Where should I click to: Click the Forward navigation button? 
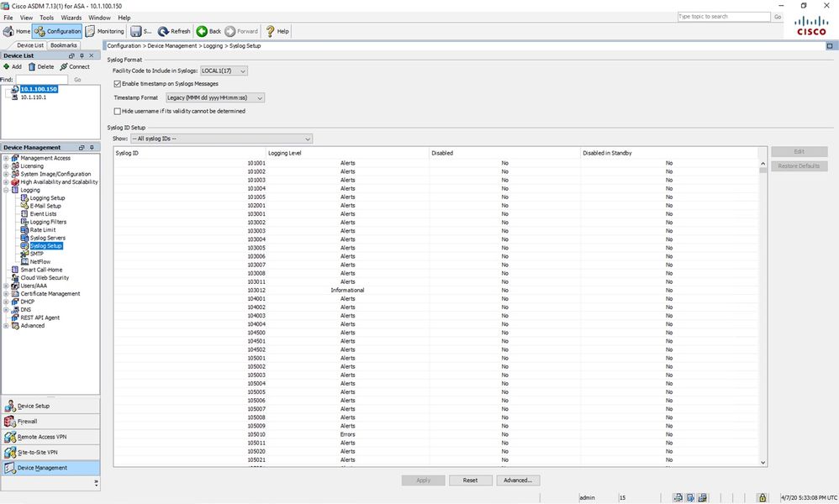click(241, 31)
